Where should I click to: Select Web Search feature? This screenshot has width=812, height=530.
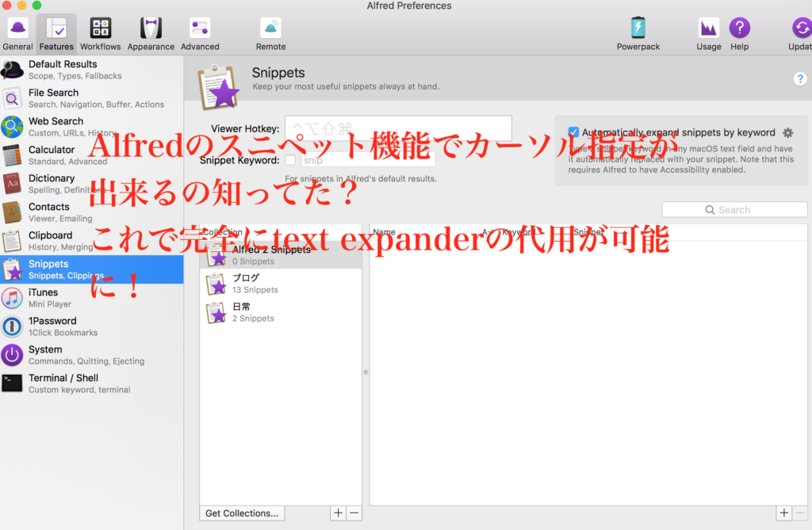point(92,127)
